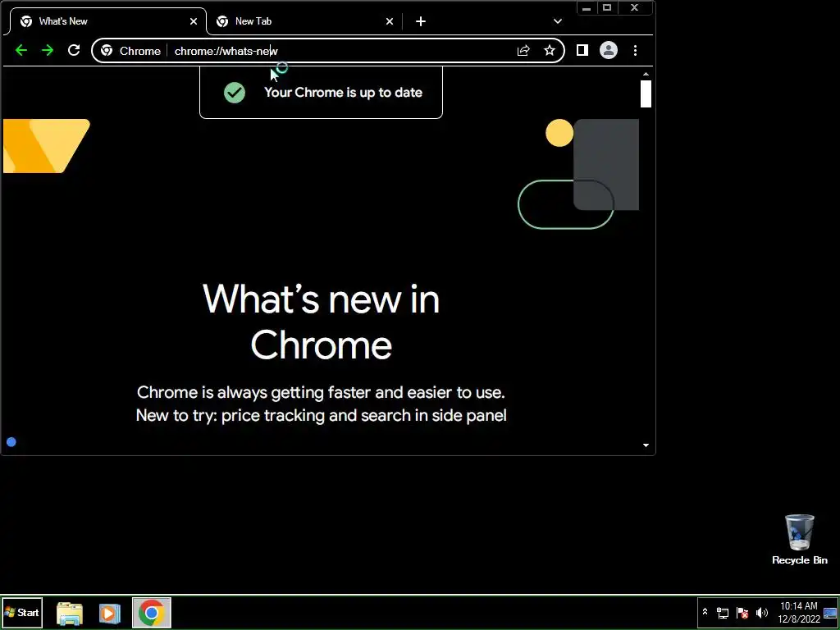The image size is (840, 630).
Task: Minimize the Chrome window
Action: click(587, 7)
